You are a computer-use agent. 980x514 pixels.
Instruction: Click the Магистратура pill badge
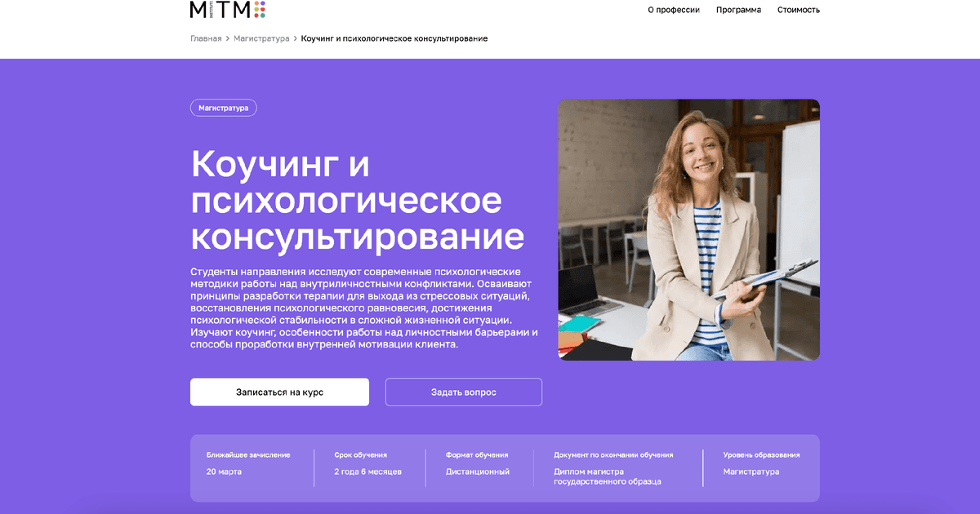coord(224,108)
